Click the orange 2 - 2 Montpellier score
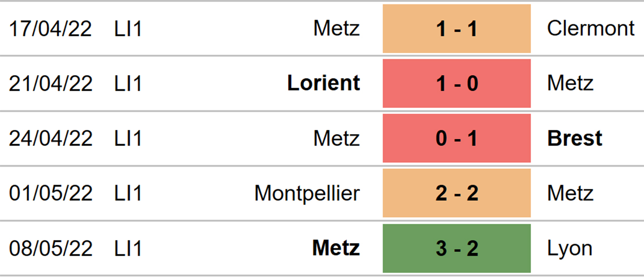644x277 pixels. (x=457, y=193)
